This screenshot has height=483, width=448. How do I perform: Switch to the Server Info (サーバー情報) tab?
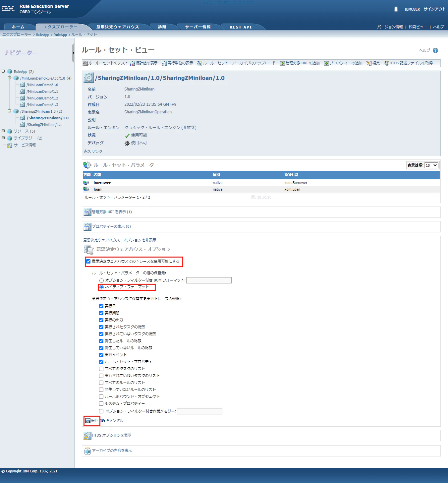point(198,27)
